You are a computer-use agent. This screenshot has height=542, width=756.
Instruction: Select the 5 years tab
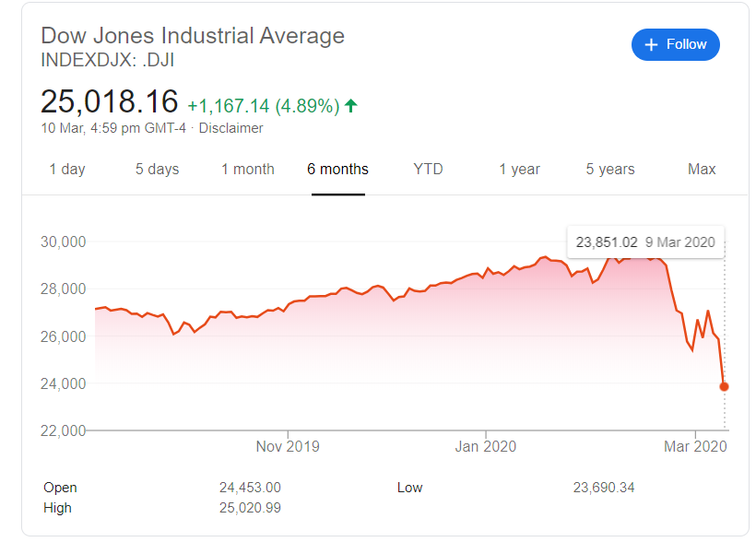click(610, 170)
